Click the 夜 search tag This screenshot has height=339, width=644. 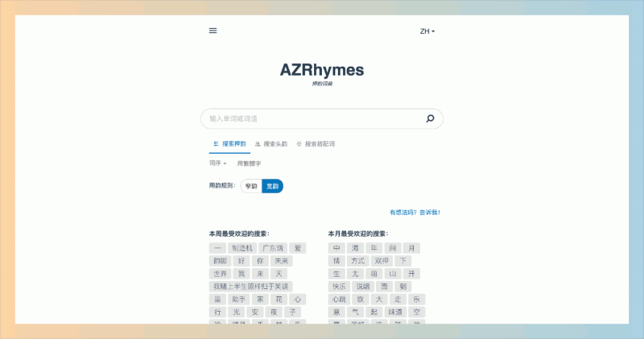(x=274, y=312)
